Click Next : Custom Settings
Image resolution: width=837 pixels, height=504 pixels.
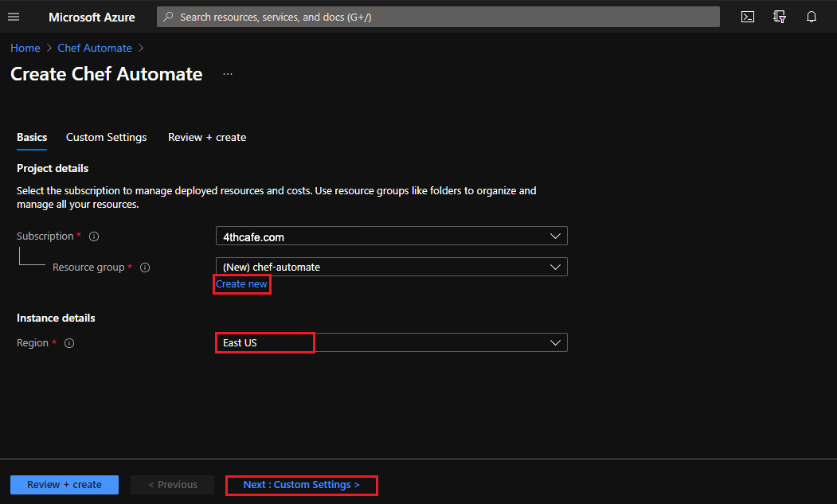click(x=301, y=485)
